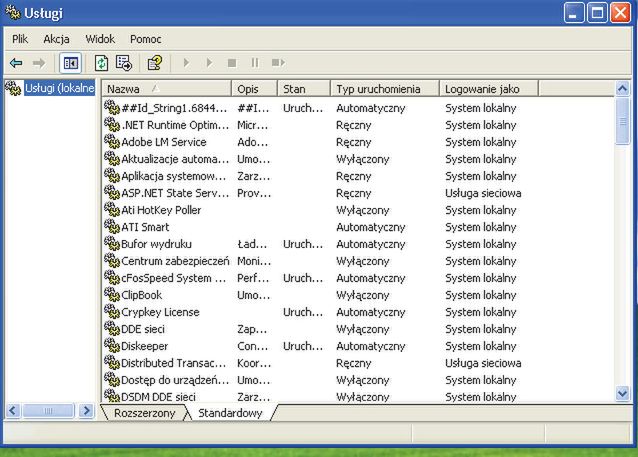Select Usługi (lokalne) in the tree pane
Viewport: 638px width, 457px height.
point(59,88)
